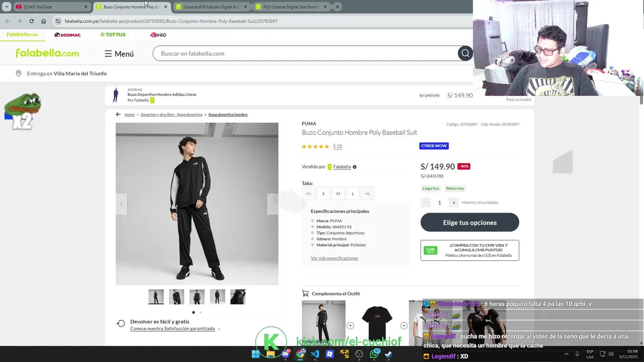
Task: Click the plus icon after the black t-shirt
Action: tap(404, 326)
